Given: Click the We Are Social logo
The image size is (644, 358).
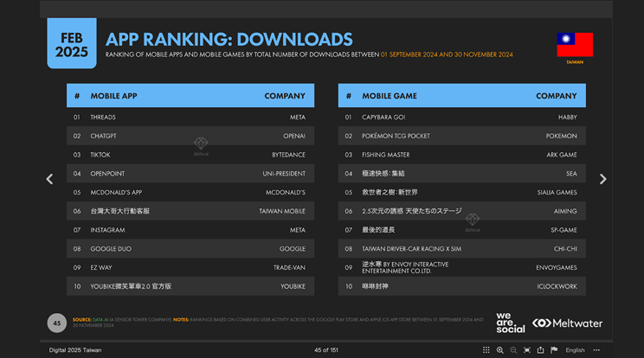Looking at the screenshot, I should point(510,322).
